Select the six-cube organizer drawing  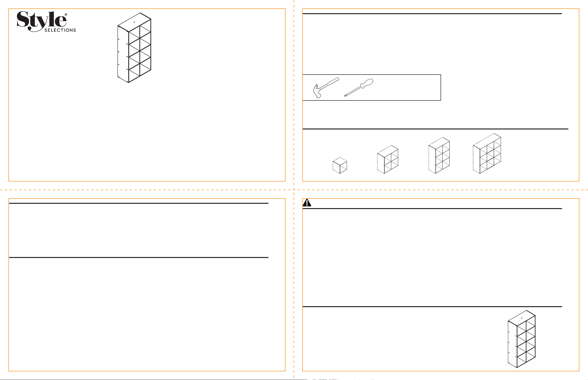(439, 155)
